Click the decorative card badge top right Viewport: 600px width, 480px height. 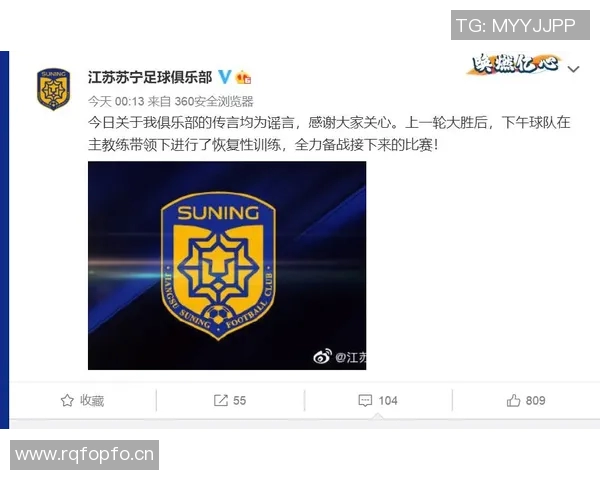(515, 64)
